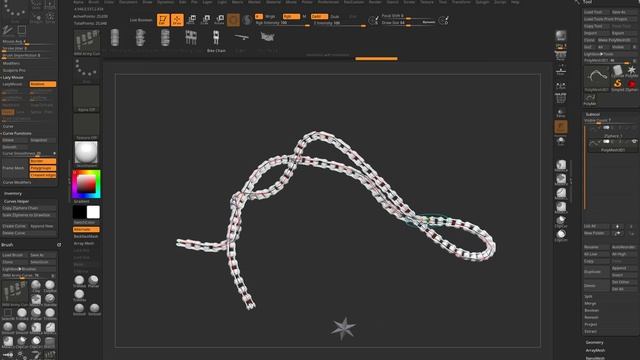Collapse the Curve Functions section
640x360 pixels.
click(x=17, y=133)
